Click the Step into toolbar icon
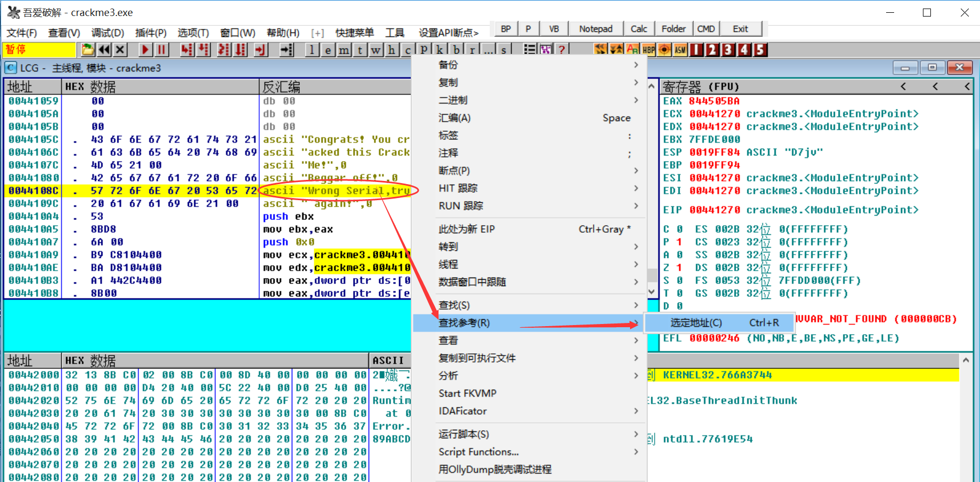Viewport: 980px width, 482px height. pyautogui.click(x=187, y=50)
